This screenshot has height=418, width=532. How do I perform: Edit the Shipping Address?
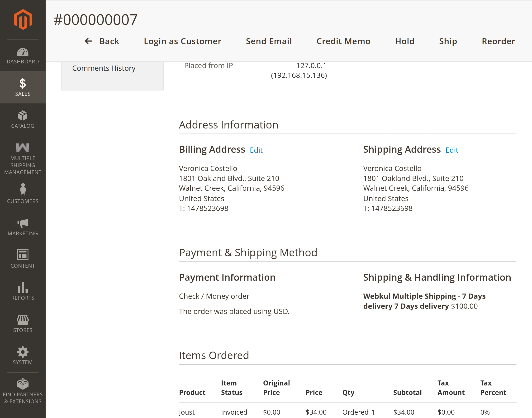(x=451, y=150)
